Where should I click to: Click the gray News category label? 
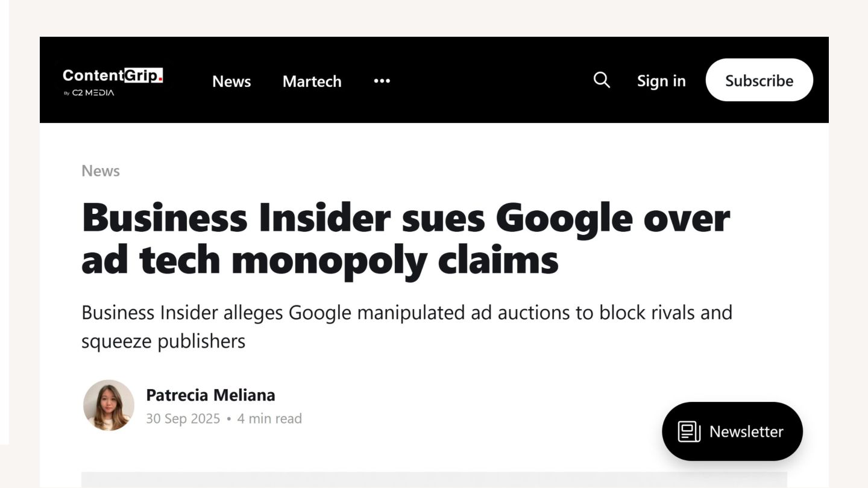pos(101,171)
